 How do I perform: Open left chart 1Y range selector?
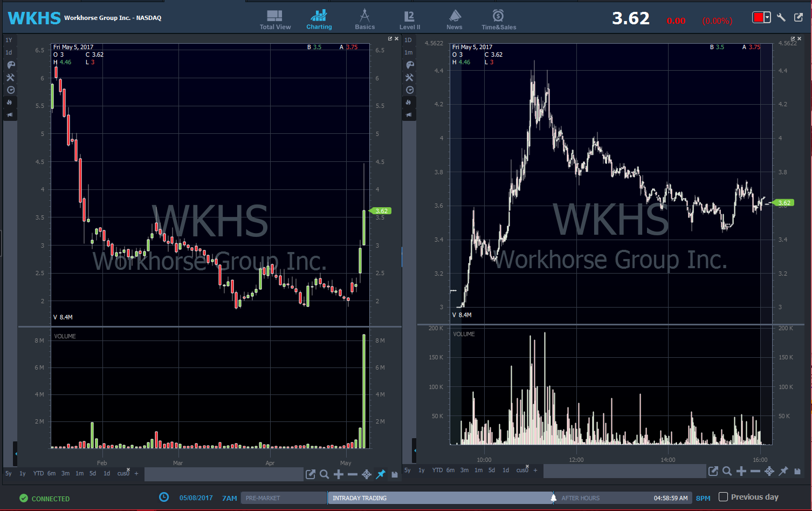pyautogui.click(x=9, y=40)
